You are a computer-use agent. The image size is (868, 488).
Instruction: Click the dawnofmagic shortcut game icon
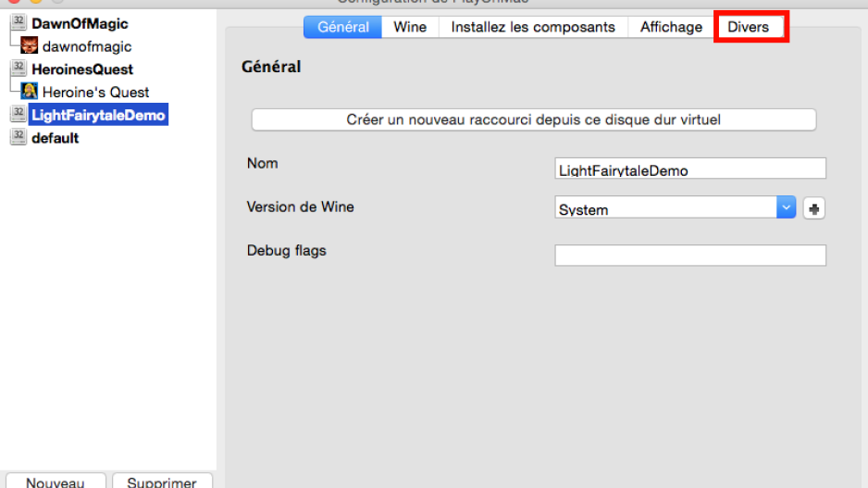[29, 45]
